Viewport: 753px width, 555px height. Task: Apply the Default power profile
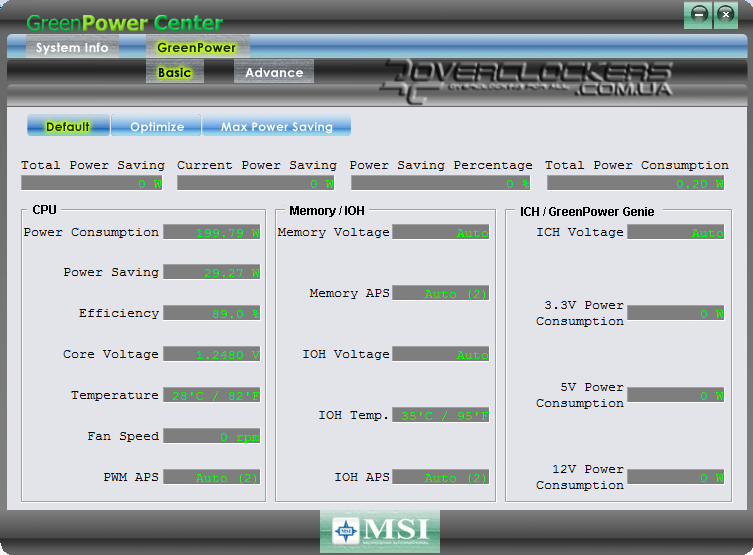(68, 126)
